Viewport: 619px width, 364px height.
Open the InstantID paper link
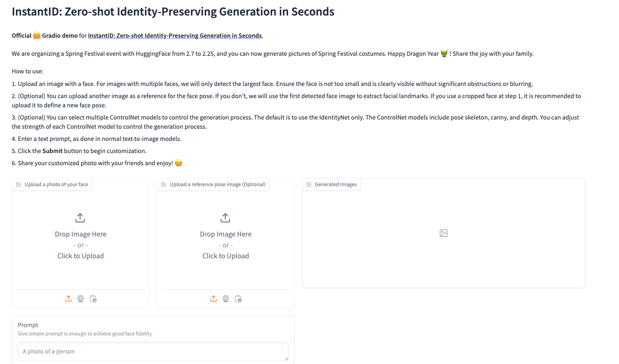tap(175, 36)
